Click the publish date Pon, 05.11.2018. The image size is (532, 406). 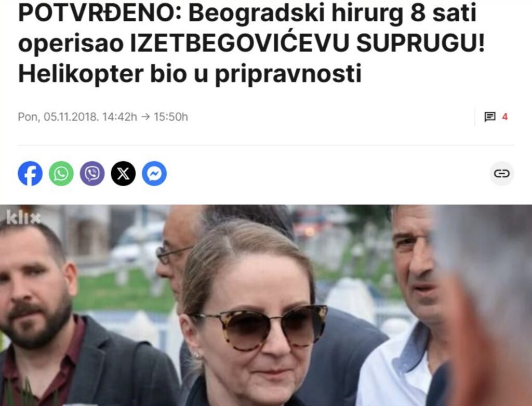click(58, 117)
